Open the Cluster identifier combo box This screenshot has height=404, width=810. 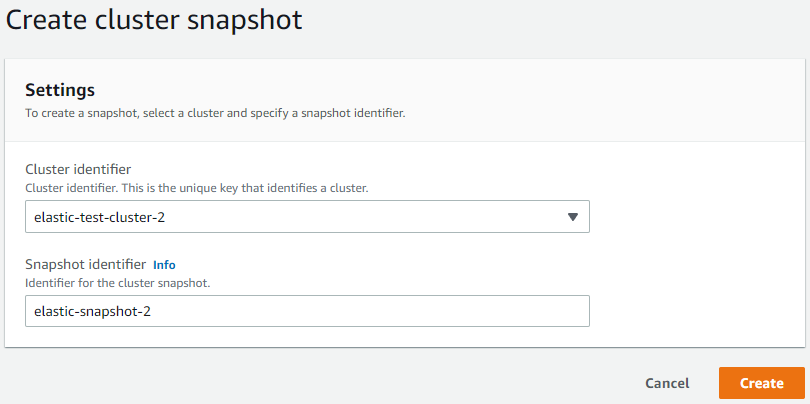(x=306, y=217)
